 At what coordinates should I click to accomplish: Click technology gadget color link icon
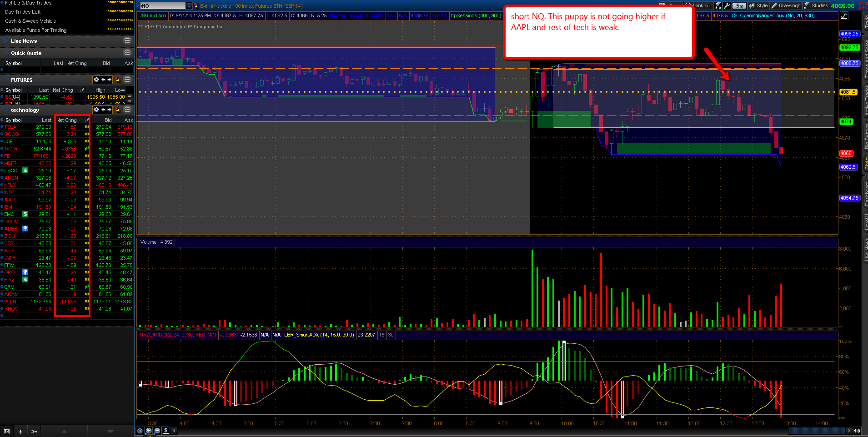[117, 110]
